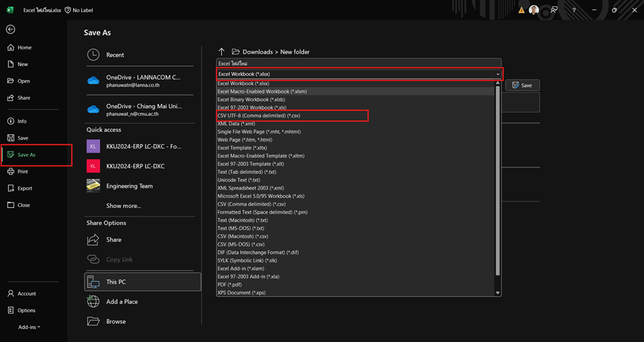
Task: Click the Show more... link
Action: 123,206
